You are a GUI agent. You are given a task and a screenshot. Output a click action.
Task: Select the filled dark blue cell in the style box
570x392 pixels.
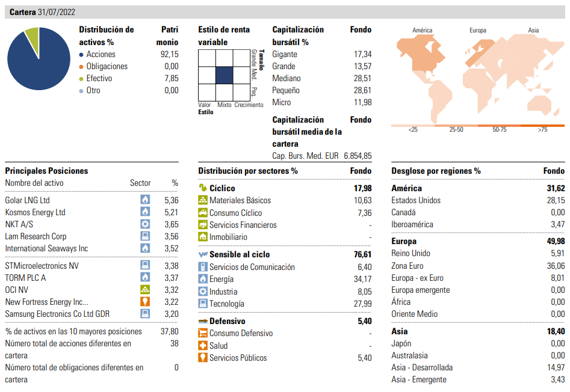[225, 75]
